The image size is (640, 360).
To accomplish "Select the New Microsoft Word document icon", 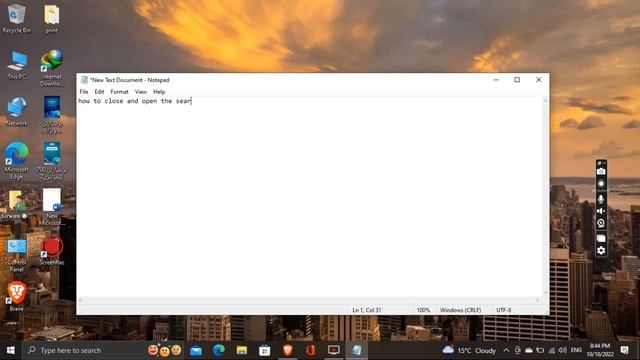I will 52,207.
